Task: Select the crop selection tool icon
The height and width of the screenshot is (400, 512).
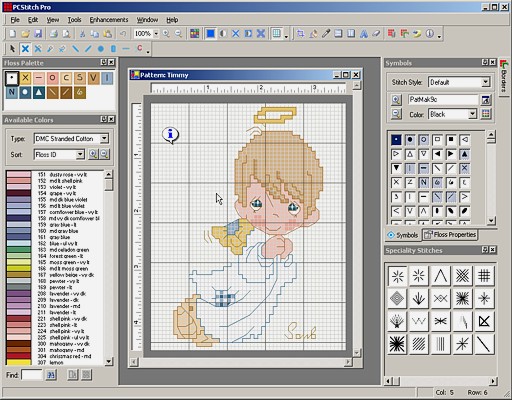Action: tap(300, 34)
